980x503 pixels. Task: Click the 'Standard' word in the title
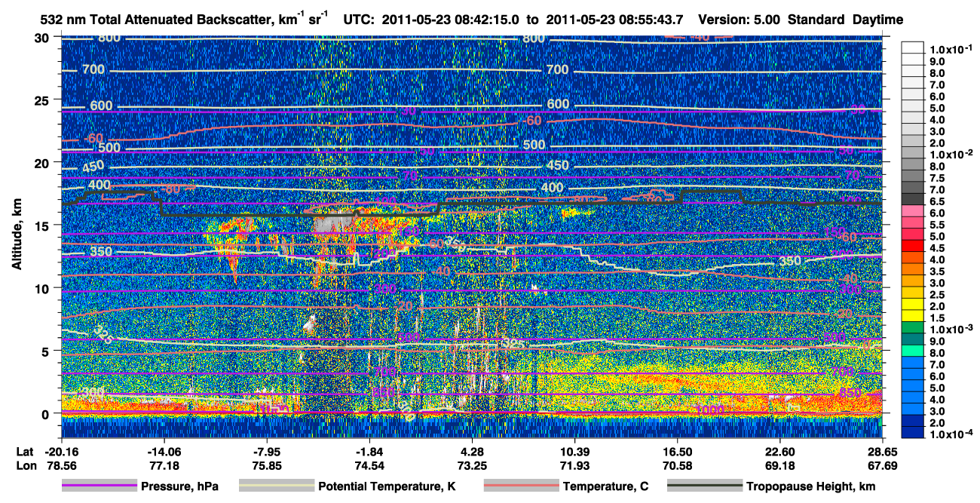816,20
